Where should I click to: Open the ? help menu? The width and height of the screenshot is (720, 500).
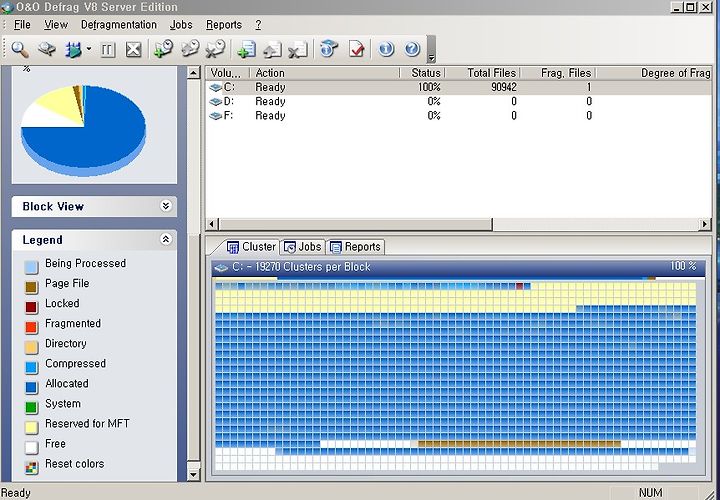pos(258,25)
